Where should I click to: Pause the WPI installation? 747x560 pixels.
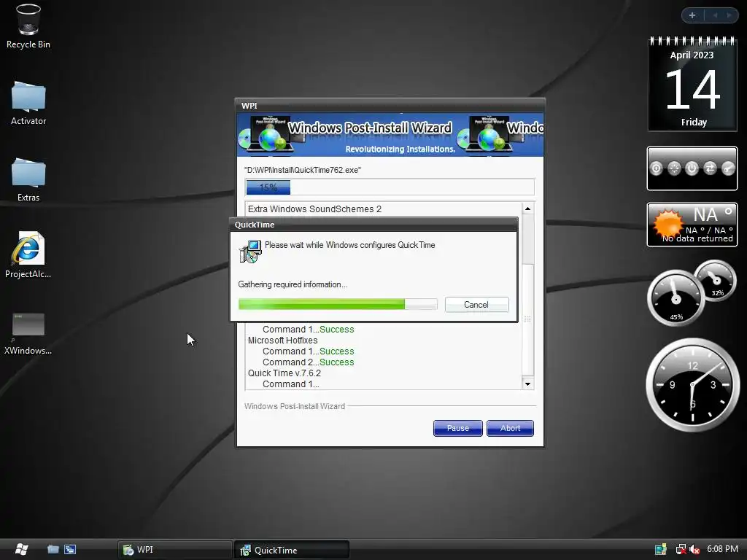pyautogui.click(x=458, y=428)
